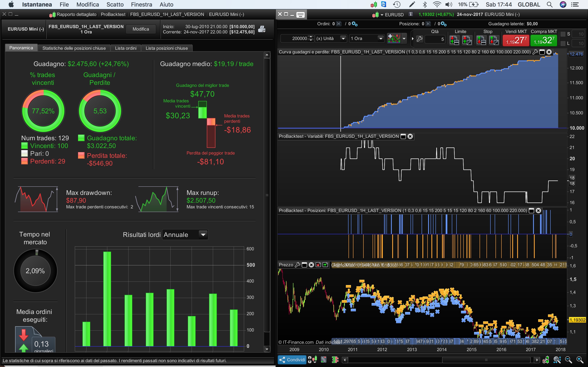Open Statistiche delle posizioni chiuse tab
This screenshot has height=367, width=588.
click(x=74, y=48)
